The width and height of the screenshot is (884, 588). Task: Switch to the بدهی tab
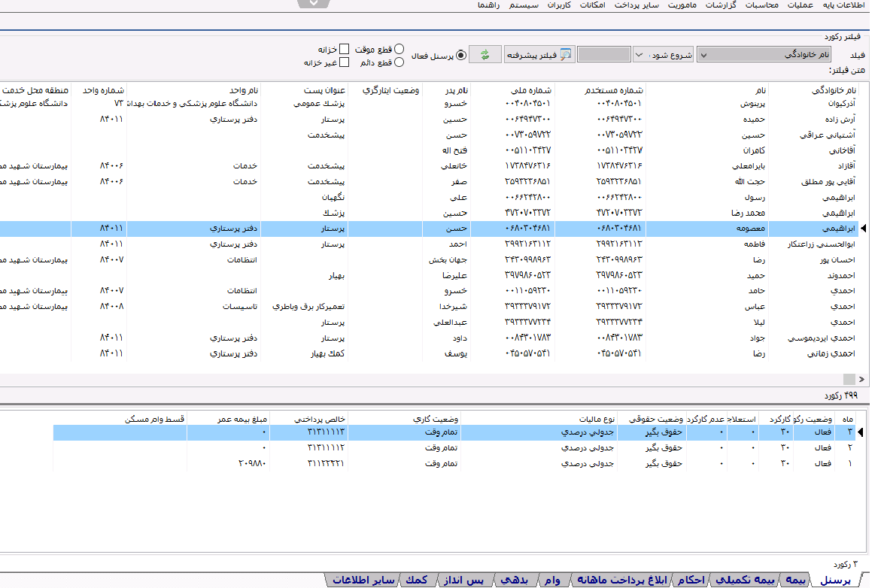[x=514, y=580]
